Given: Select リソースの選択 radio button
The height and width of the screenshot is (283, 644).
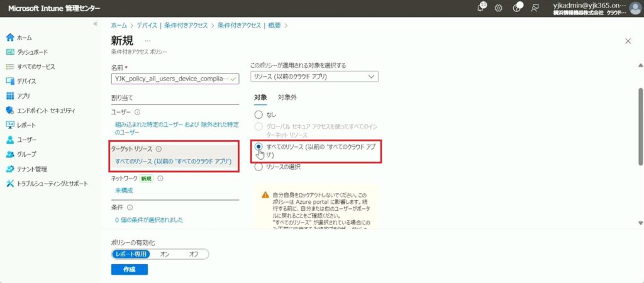Looking at the screenshot, I should [258, 167].
